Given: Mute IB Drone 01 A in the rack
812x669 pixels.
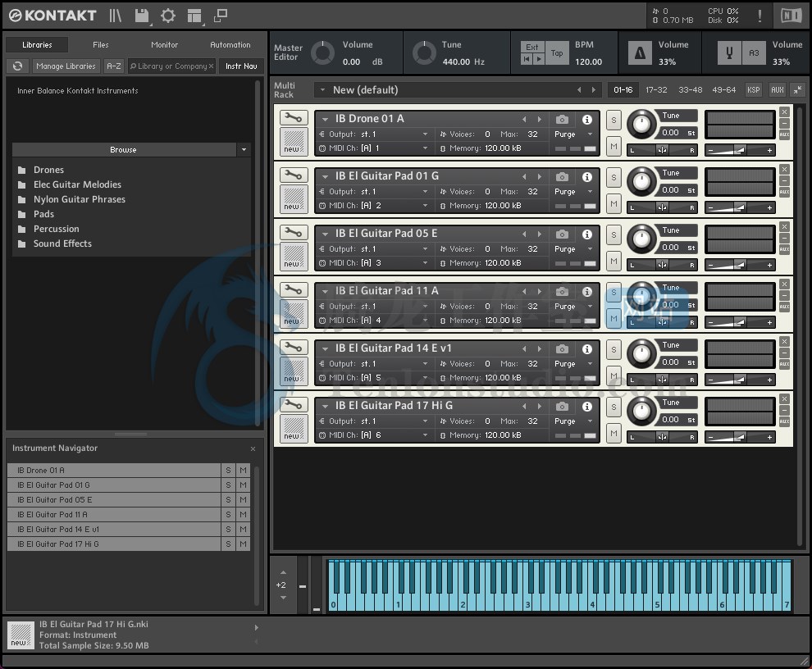Looking at the screenshot, I should coord(614,147).
